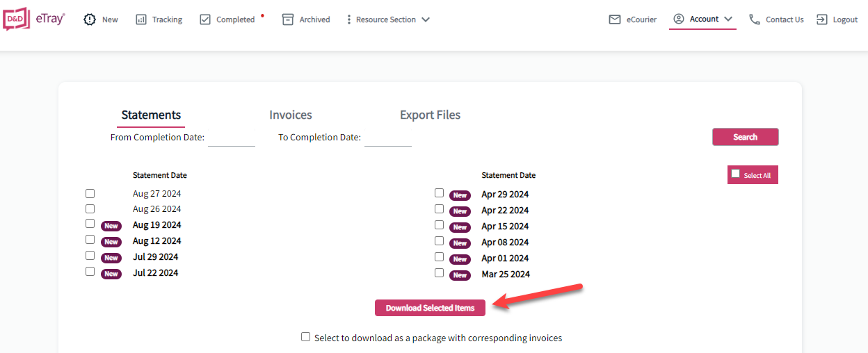Click the Resource Section three-dots icon
The height and width of the screenshot is (353, 868).
[x=348, y=19]
